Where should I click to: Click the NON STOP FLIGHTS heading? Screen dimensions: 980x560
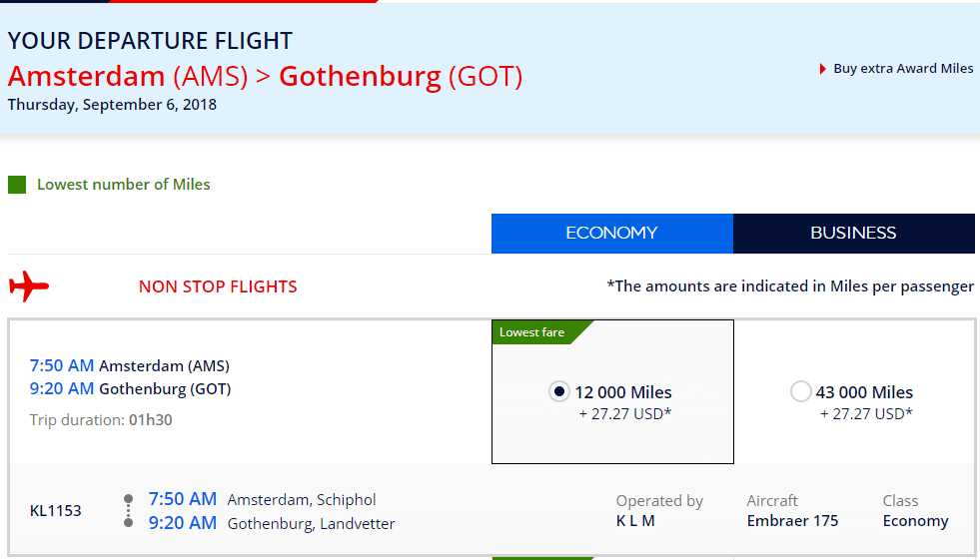coord(218,286)
